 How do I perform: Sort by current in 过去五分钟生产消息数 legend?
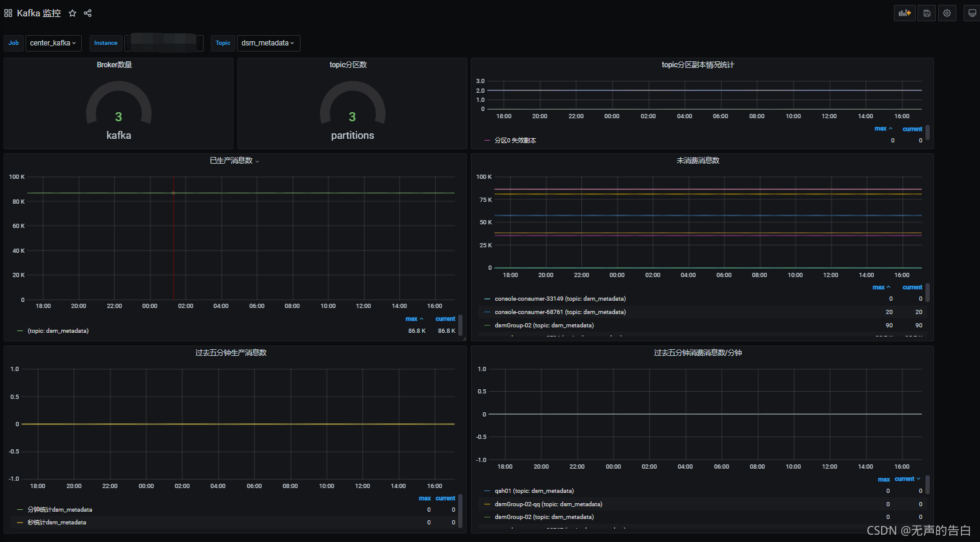pos(445,498)
